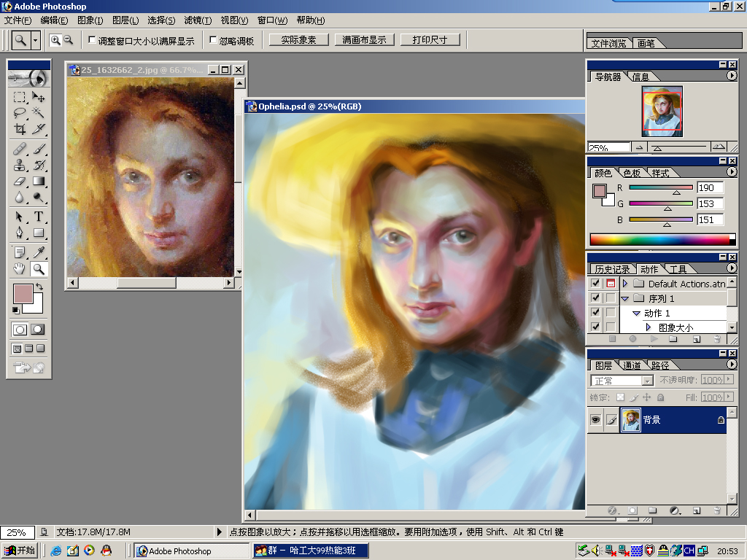Toggle the 图象大小 step checkmark

point(595,327)
